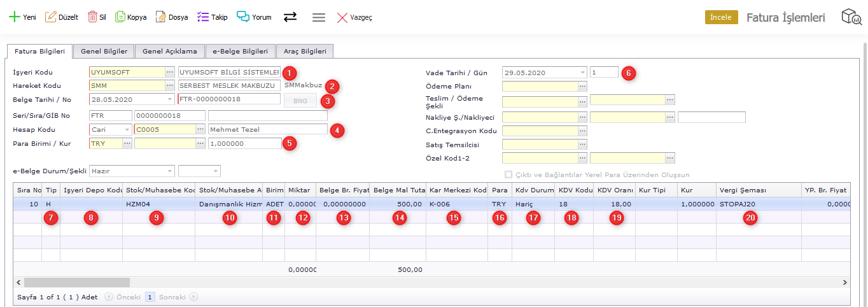Switch to the Genel Bilgiler tab
The width and height of the screenshot is (868, 307).
point(104,51)
